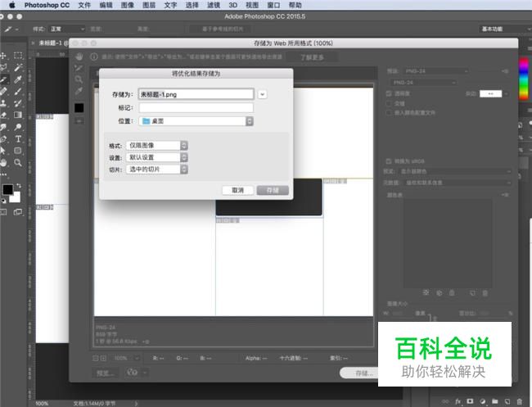Click the foreground color swatch
The image size is (532, 407).
7,190
